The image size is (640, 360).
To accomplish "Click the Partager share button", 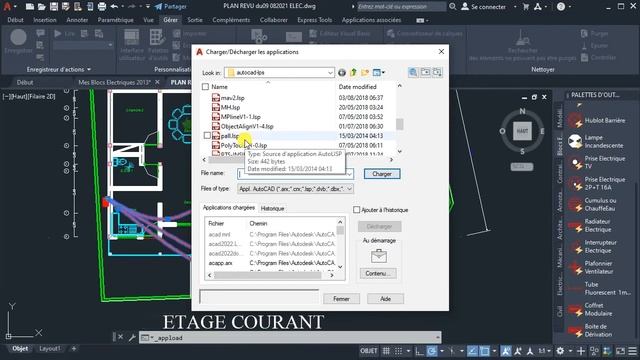I will coord(171,7).
